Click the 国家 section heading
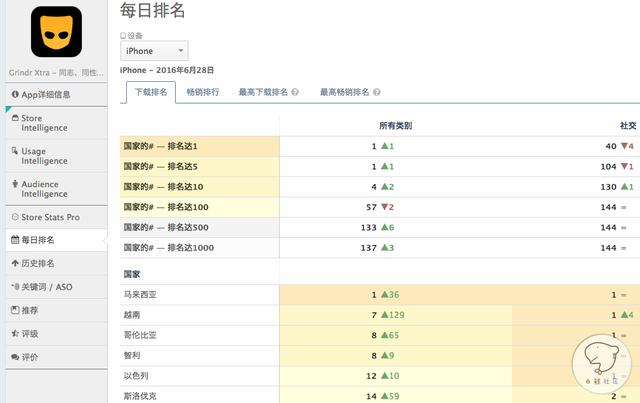This screenshot has width=640, height=403. 132,274
